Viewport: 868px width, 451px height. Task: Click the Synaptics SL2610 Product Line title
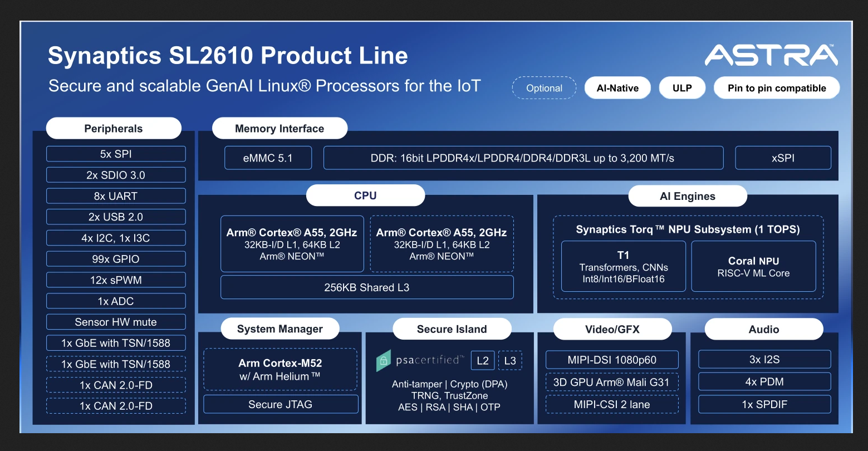point(228,56)
